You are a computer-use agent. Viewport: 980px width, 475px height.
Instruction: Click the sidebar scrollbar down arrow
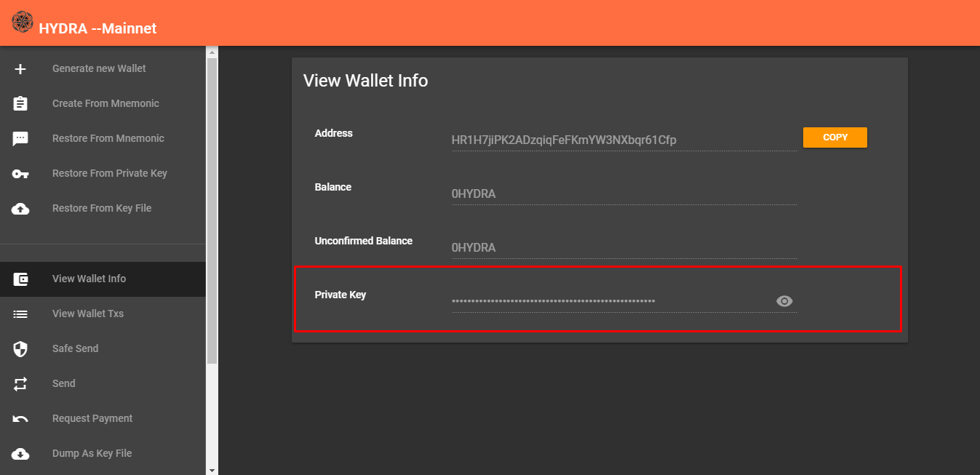(212, 470)
